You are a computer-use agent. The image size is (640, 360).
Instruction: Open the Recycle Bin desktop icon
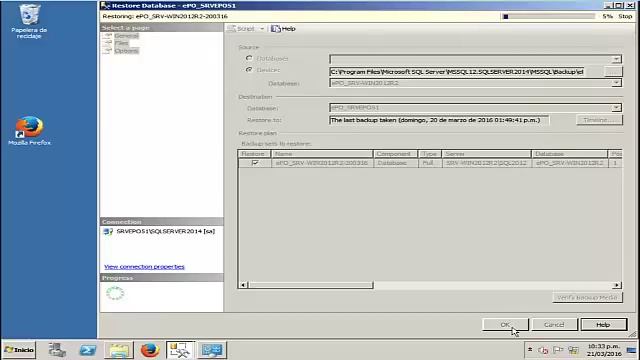pyautogui.click(x=29, y=21)
